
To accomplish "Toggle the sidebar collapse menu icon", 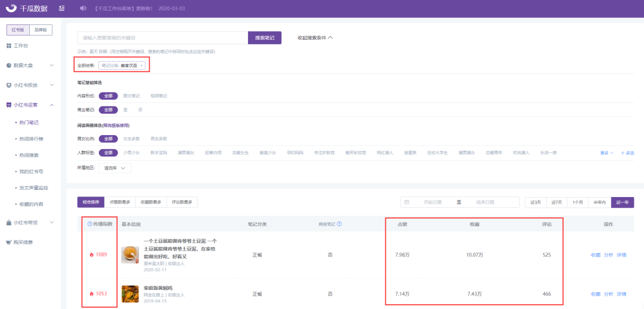I will coord(62,8).
